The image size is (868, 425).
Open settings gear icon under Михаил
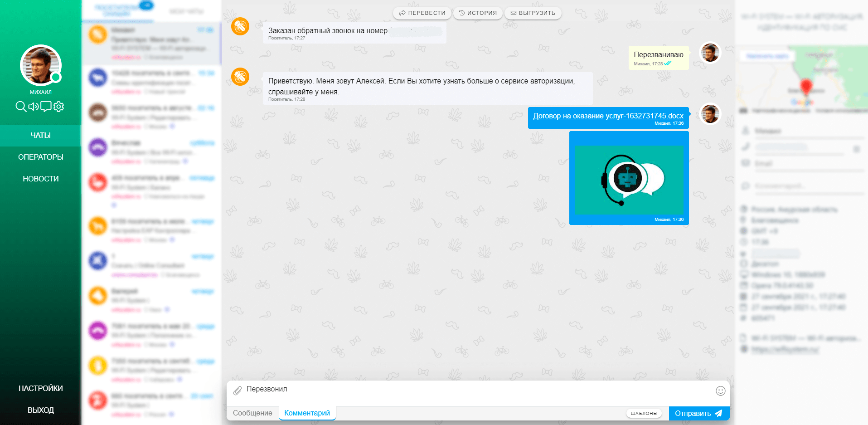58,107
